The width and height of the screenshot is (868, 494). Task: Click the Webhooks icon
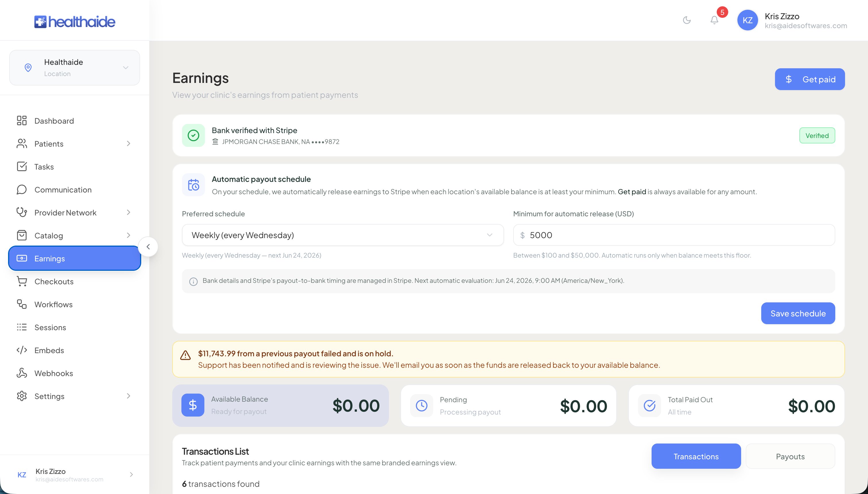pos(22,373)
